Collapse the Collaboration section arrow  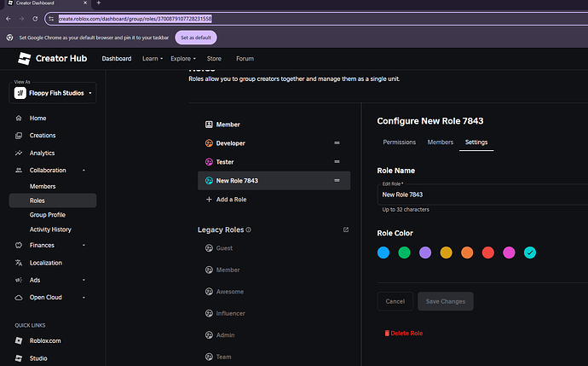pos(84,171)
